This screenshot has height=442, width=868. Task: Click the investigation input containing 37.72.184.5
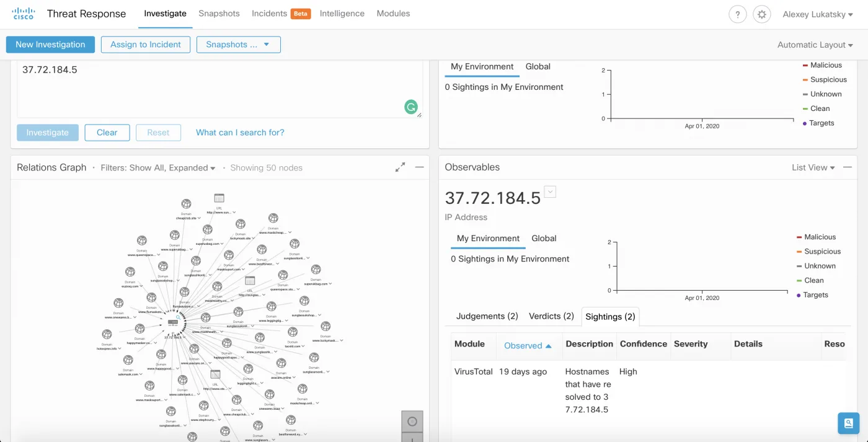coord(219,89)
